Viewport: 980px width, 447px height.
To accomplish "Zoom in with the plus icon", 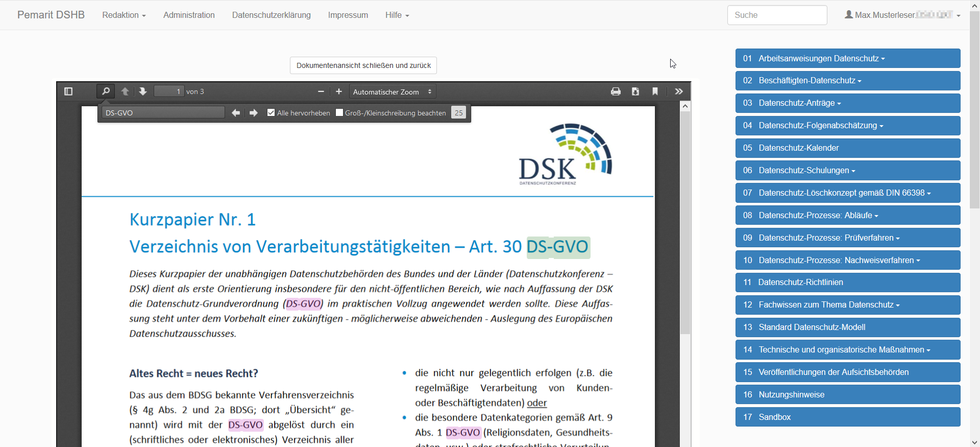I will pyautogui.click(x=339, y=91).
